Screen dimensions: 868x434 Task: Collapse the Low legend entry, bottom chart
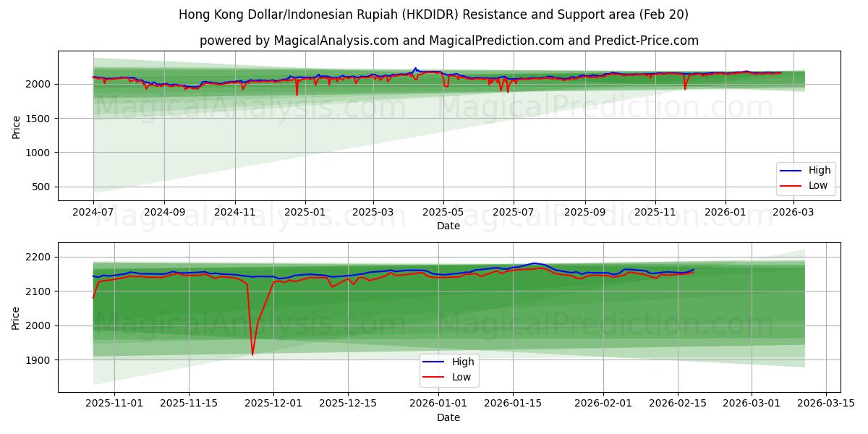pyautogui.click(x=461, y=376)
